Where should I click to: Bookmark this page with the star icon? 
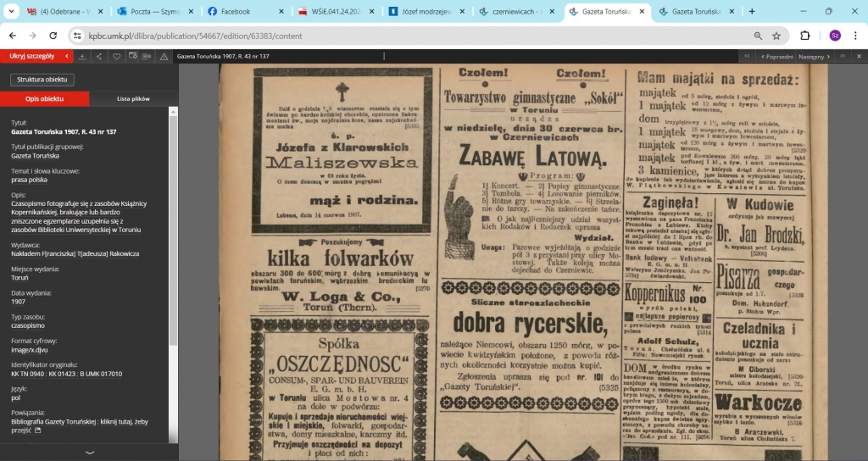pyautogui.click(x=776, y=36)
